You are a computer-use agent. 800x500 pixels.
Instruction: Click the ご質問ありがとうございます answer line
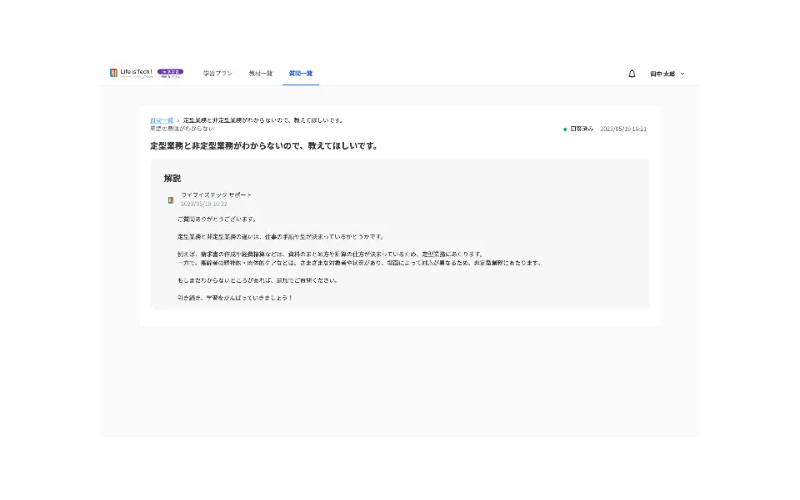[x=217, y=219]
